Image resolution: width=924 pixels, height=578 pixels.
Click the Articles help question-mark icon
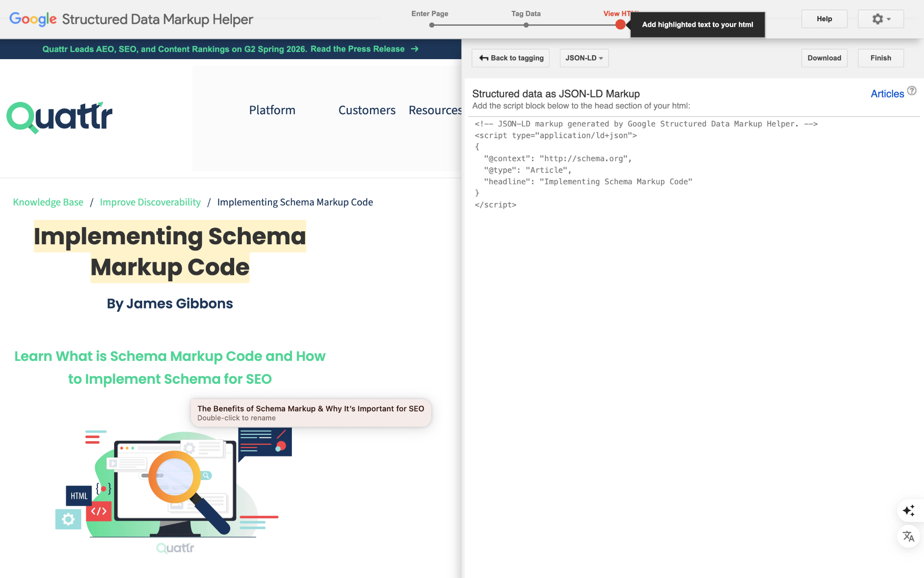[912, 91]
